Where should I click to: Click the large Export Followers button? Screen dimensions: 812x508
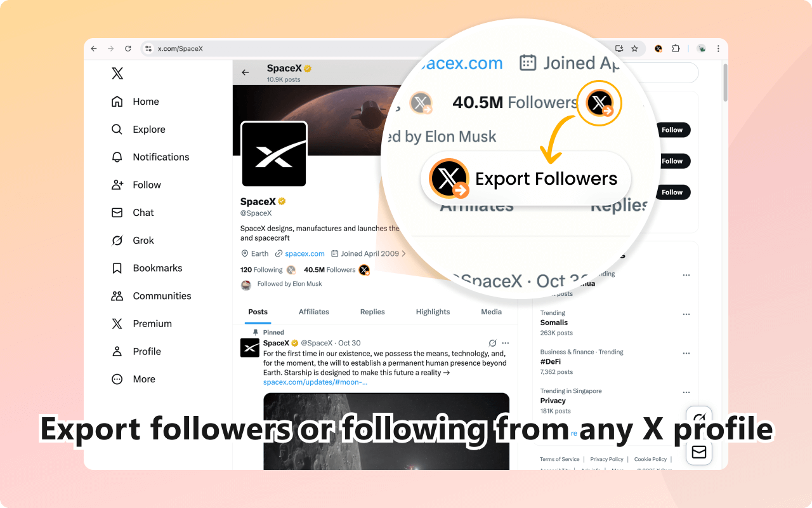click(x=525, y=179)
